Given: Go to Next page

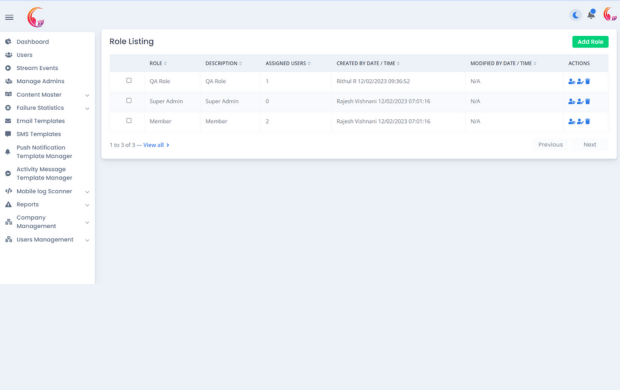Looking at the screenshot, I should point(590,145).
